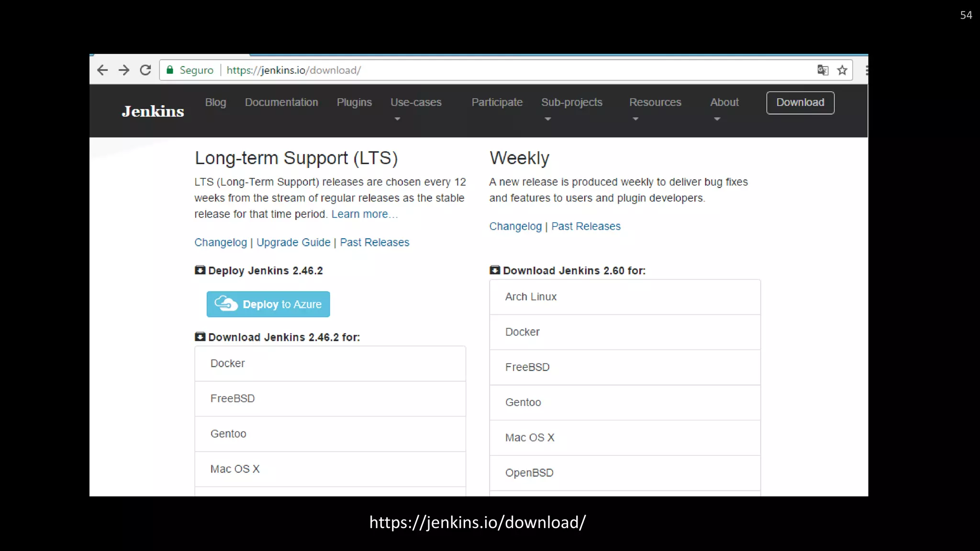The width and height of the screenshot is (980, 551).
Task: Open the Blog menu item
Action: [215, 102]
